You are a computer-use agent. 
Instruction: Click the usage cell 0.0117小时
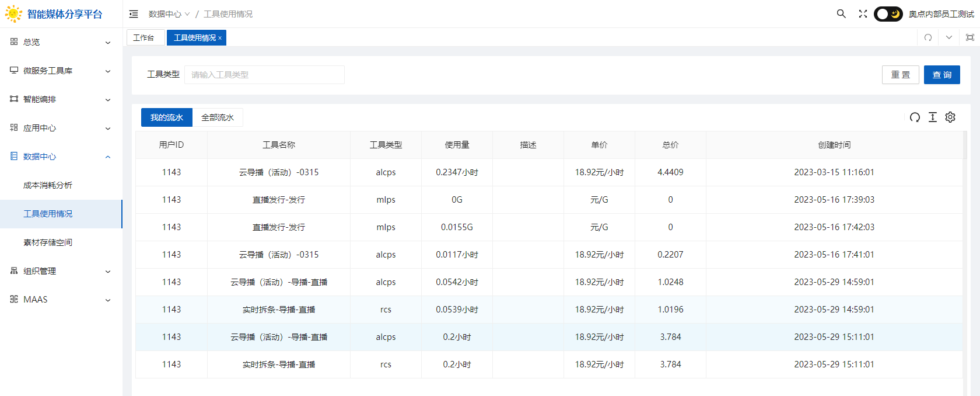457,255
